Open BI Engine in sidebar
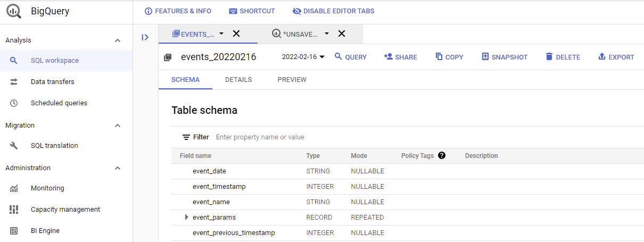 66,231
